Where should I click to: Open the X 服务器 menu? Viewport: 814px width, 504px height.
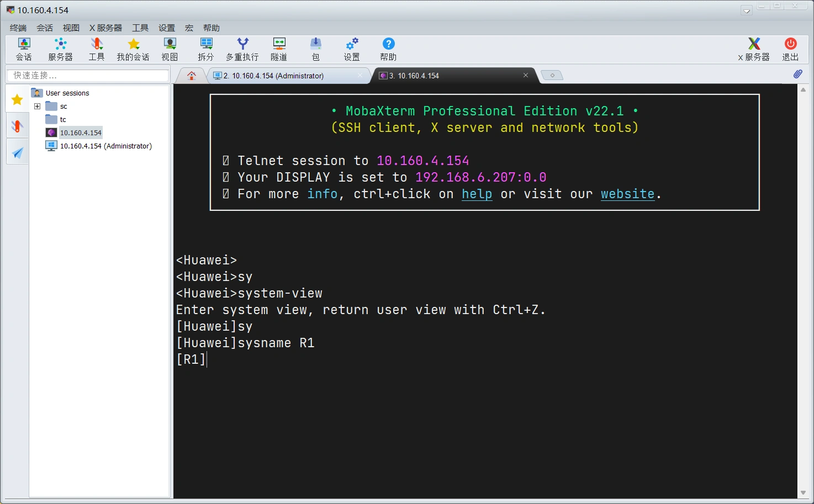tap(105, 28)
